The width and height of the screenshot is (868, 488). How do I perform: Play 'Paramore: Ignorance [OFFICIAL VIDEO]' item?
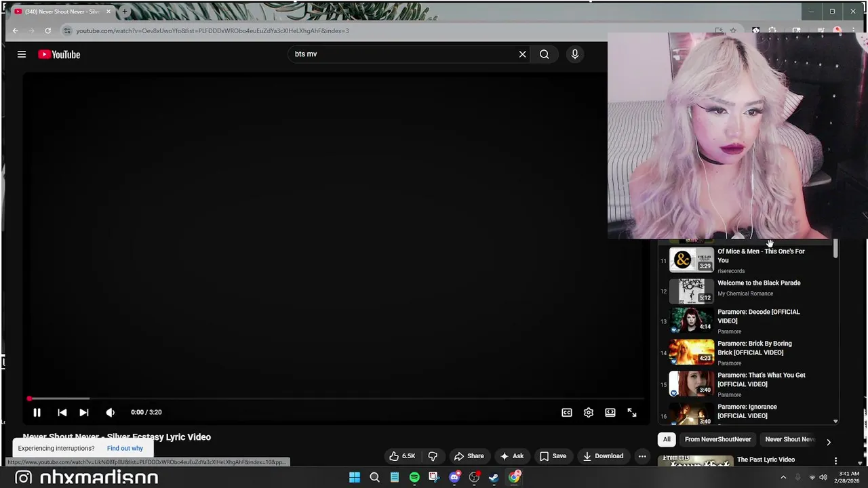point(749,413)
